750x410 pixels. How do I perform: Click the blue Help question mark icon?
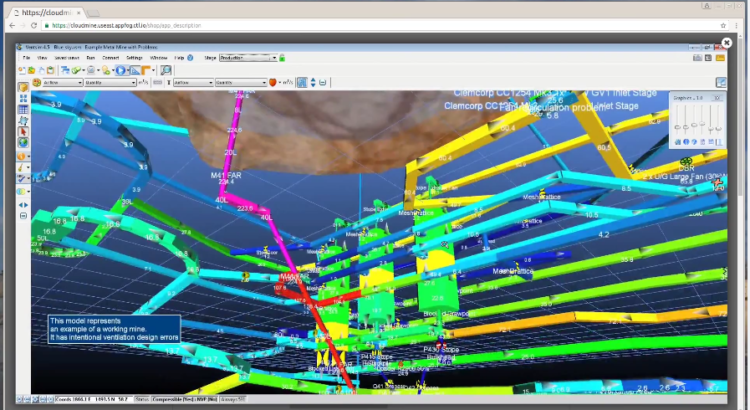click(190, 58)
